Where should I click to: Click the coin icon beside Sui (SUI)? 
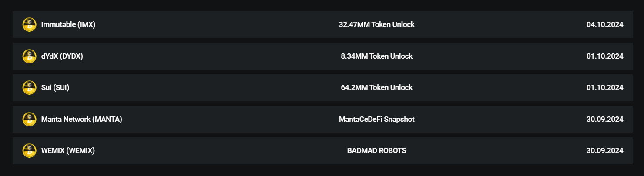29,88
